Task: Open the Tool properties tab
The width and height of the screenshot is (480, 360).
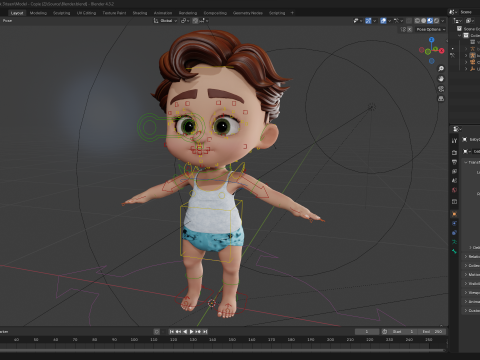Action: 454,141
